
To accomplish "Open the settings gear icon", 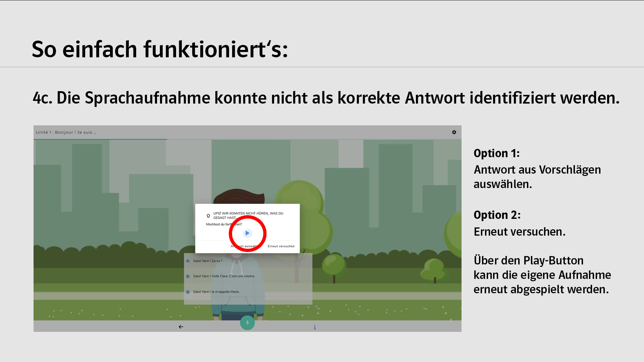I will click(x=454, y=132).
